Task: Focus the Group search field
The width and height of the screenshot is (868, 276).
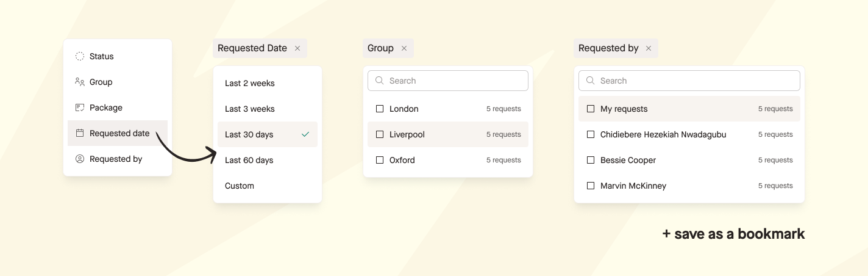Action: click(454, 81)
